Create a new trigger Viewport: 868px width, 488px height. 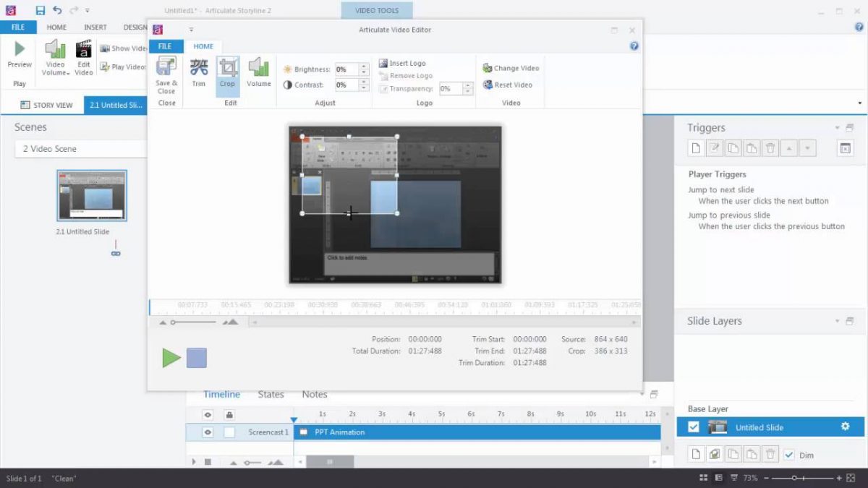pyautogui.click(x=695, y=147)
